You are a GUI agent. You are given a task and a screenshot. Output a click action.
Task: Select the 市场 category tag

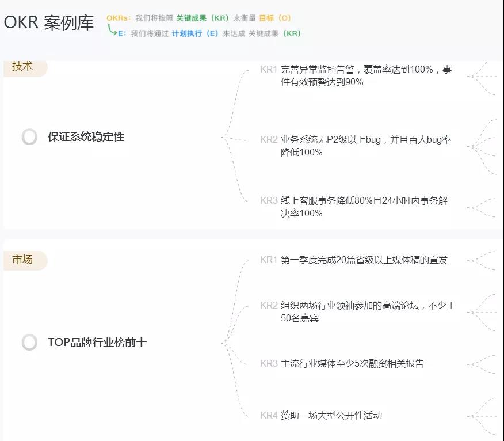pyautogui.click(x=23, y=260)
